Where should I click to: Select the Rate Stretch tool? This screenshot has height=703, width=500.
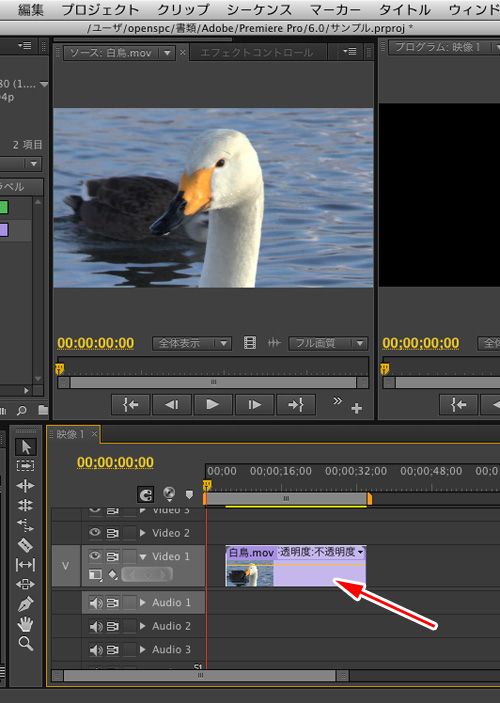[x=26, y=525]
